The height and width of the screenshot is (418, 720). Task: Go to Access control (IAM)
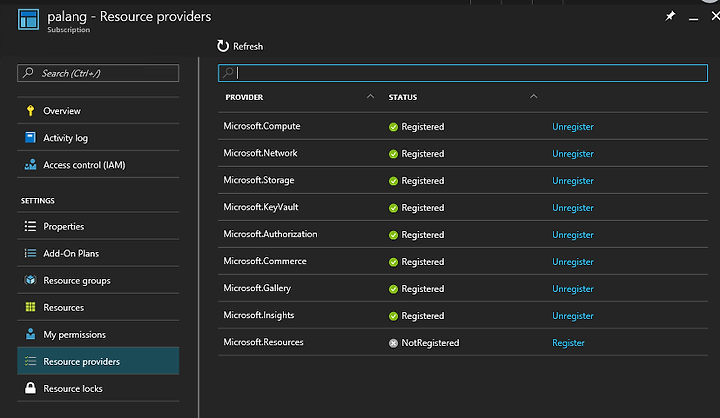click(x=98, y=164)
